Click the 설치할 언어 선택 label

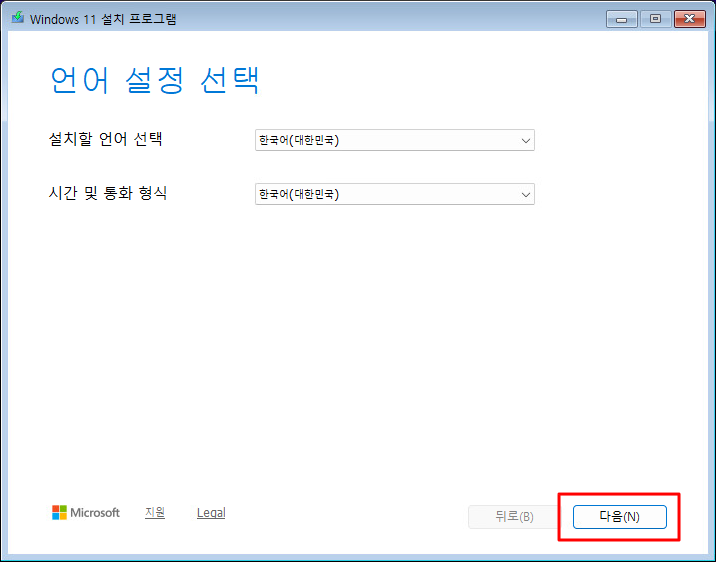[105, 139]
